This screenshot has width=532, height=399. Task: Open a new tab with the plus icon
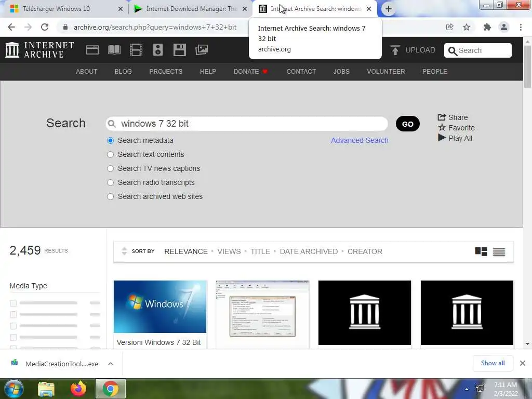click(x=389, y=9)
